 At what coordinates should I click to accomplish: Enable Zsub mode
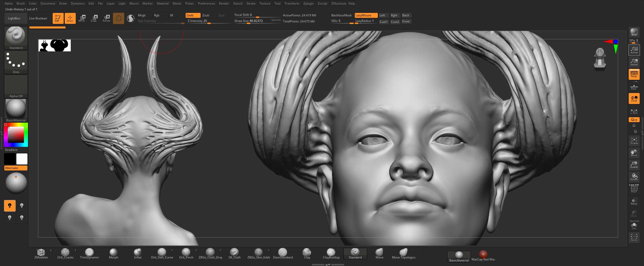pyautogui.click(x=208, y=15)
